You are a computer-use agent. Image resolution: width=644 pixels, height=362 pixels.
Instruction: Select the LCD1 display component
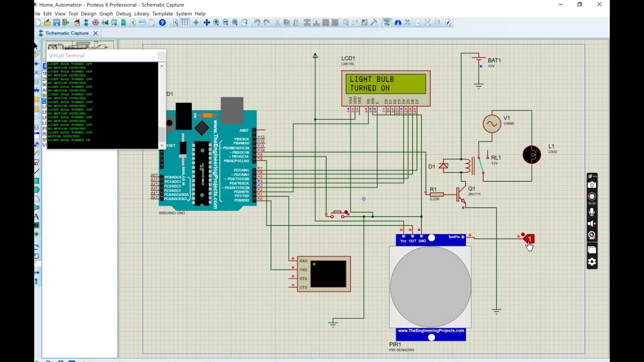pyautogui.click(x=386, y=88)
